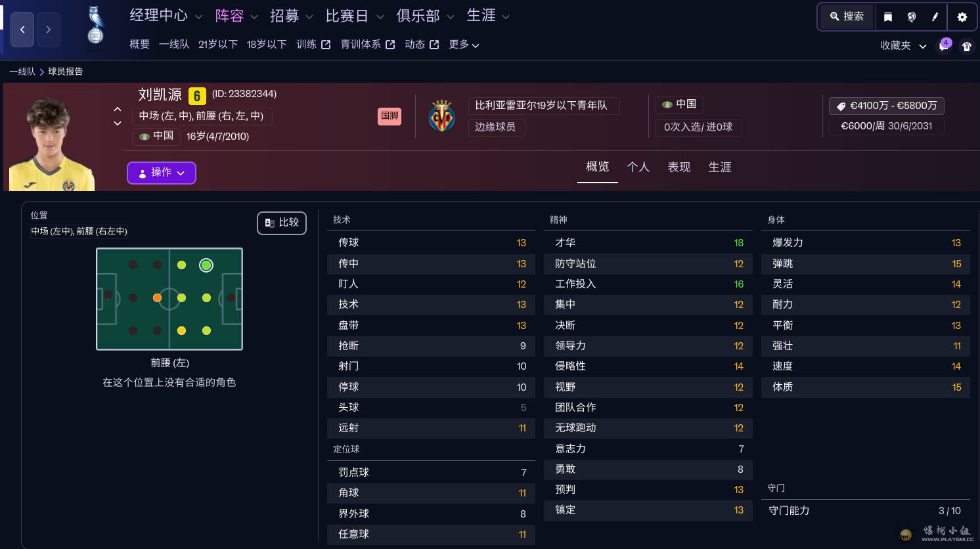980x549 pixels.
Task: Click the shirt kit icon
Action: click(x=967, y=46)
